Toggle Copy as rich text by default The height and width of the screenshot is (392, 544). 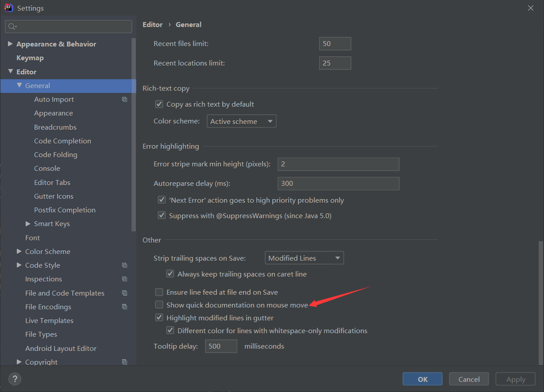(159, 104)
